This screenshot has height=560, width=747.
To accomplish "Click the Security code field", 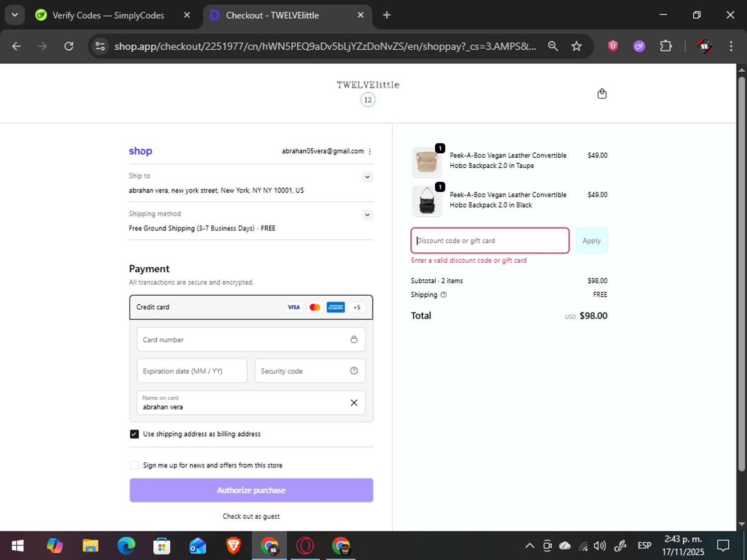I will [310, 371].
